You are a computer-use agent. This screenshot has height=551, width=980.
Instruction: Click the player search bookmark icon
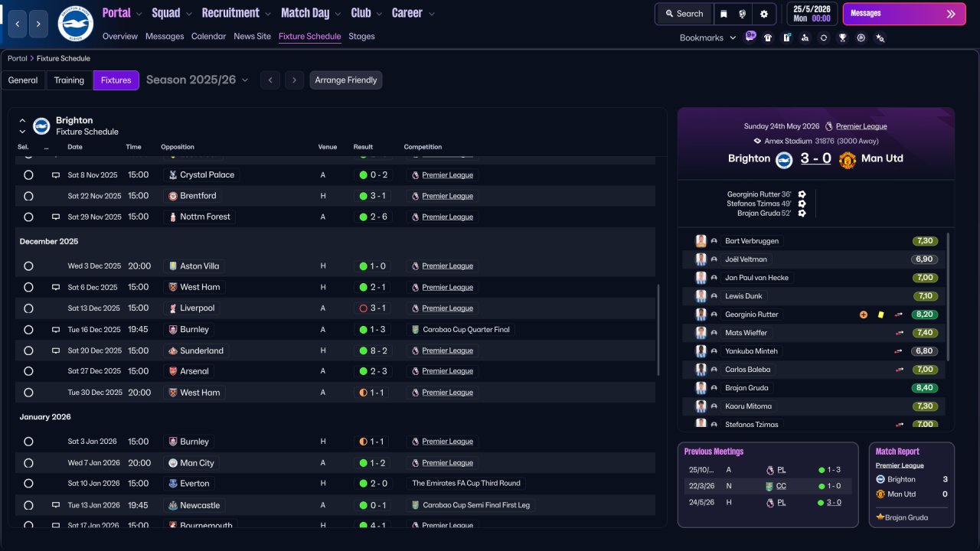pyautogui.click(x=805, y=37)
